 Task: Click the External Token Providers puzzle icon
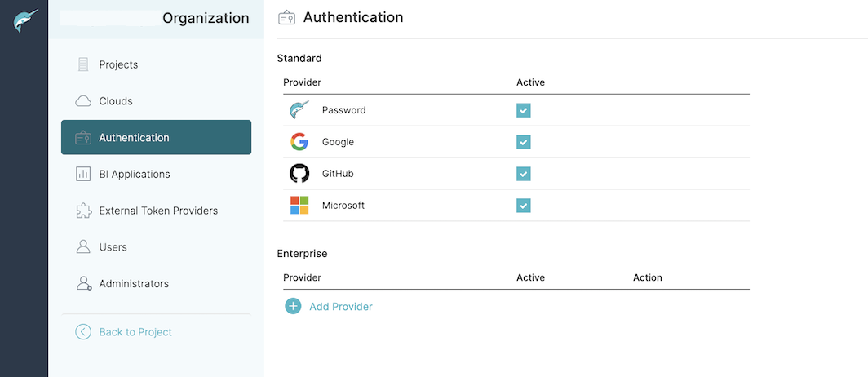point(83,211)
